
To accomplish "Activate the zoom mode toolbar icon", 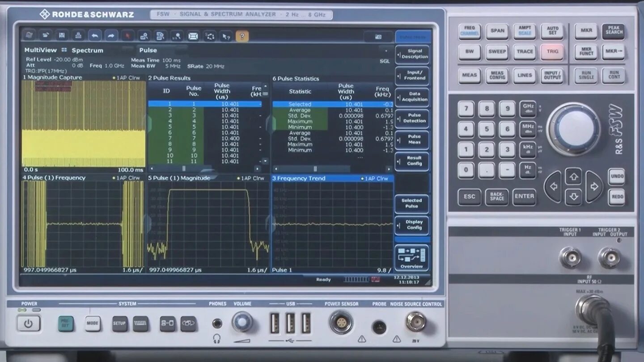I will [x=144, y=35].
